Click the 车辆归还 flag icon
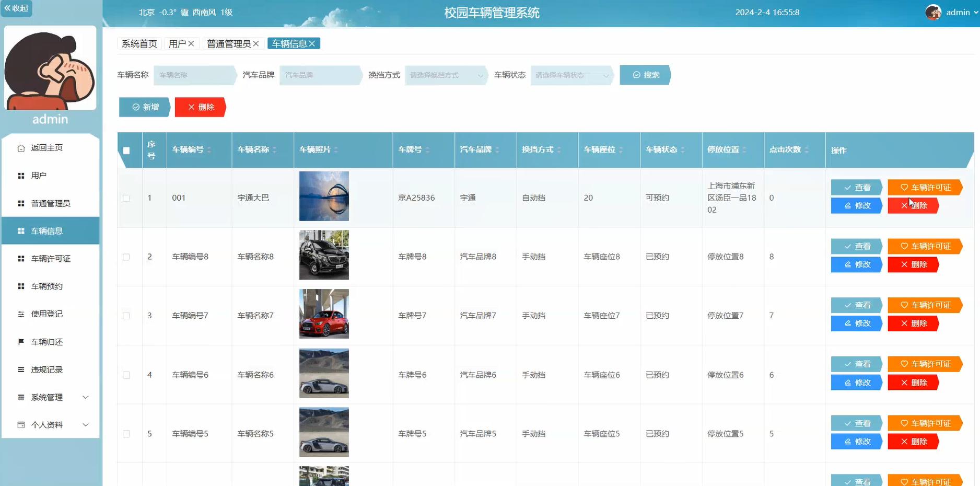 pos(21,342)
